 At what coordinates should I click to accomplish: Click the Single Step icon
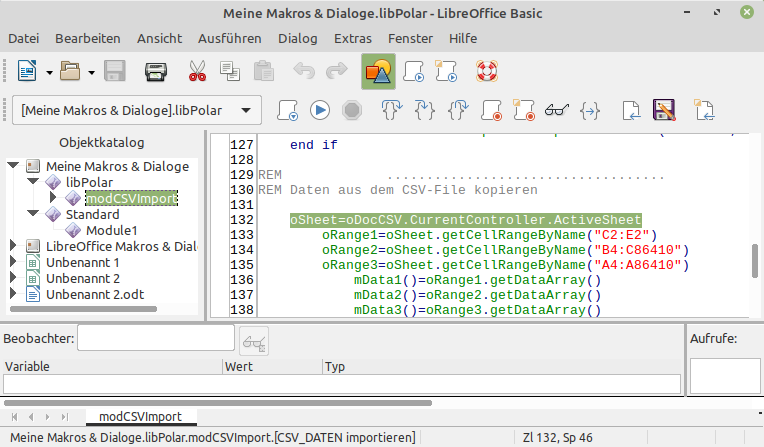[x=424, y=110]
